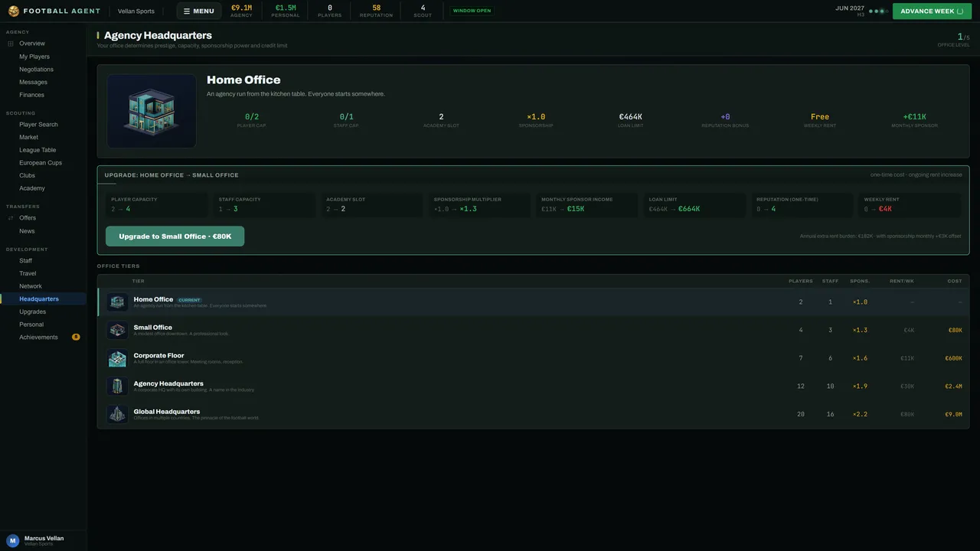Click the Marcus Vellan avatar icon
980x551 pixels.
[13, 540]
